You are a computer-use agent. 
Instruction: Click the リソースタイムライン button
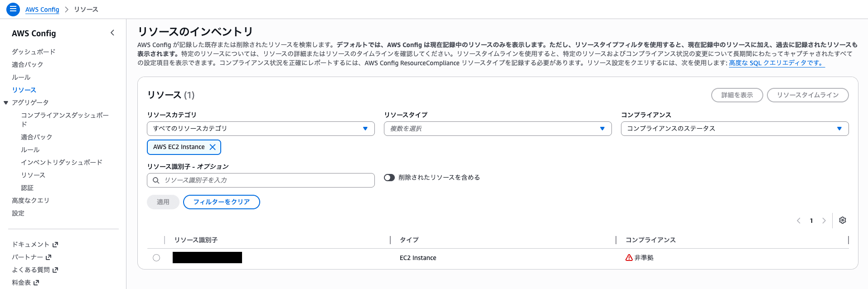coord(808,95)
